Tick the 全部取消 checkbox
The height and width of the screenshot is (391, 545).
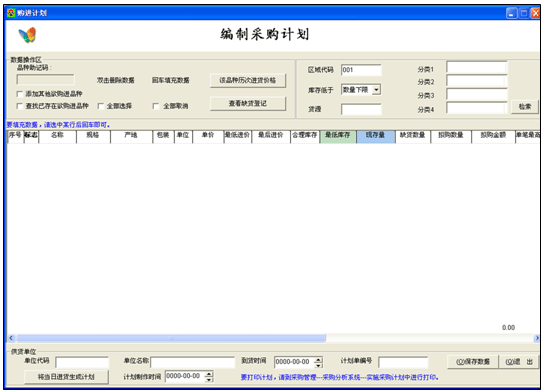pyautogui.click(x=156, y=106)
